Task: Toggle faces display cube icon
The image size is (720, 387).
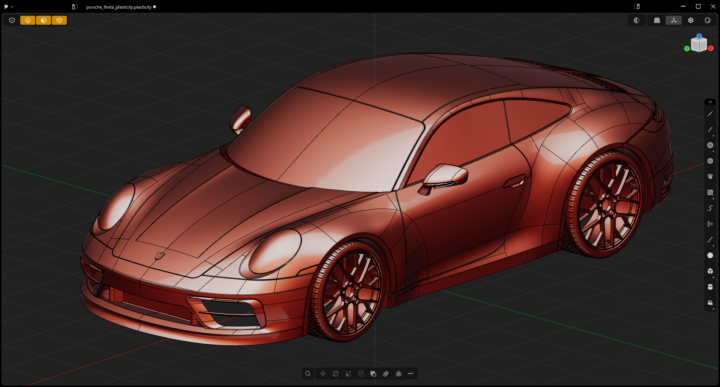Action: (691, 20)
